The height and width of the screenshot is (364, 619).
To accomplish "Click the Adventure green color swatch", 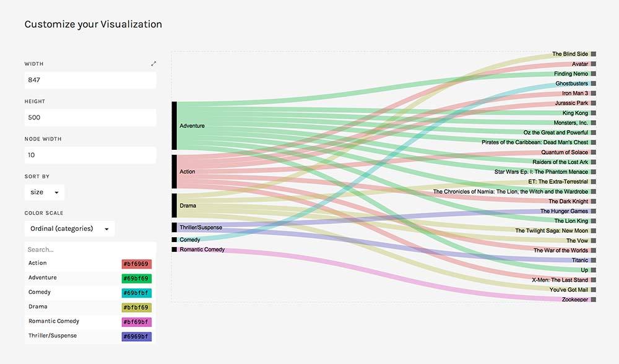I will (x=136, y=278).
